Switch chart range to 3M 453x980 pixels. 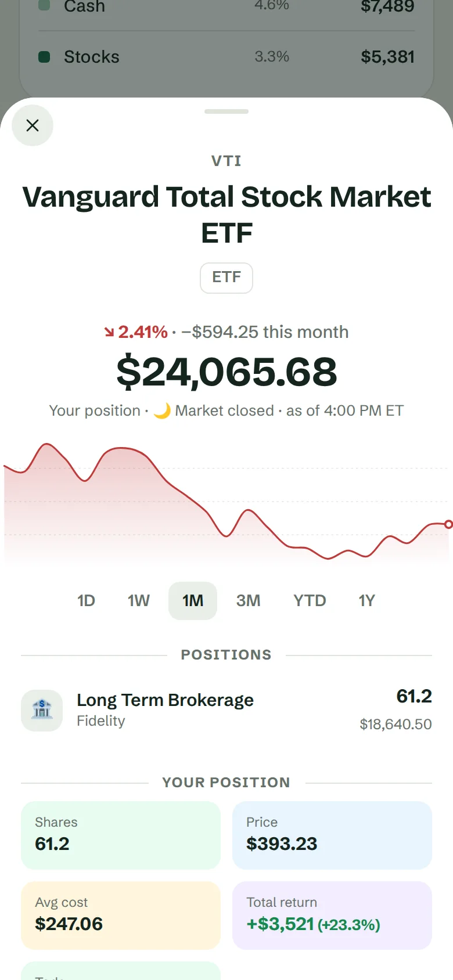248,600
